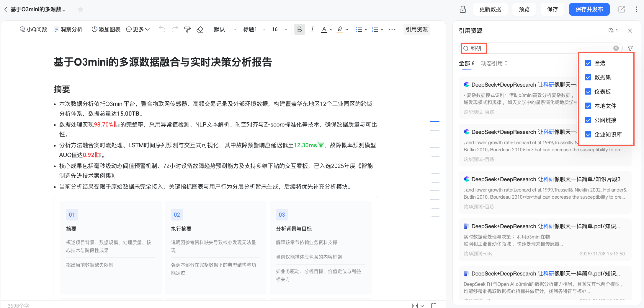Click the 预览 button

[x=524, y=9]
